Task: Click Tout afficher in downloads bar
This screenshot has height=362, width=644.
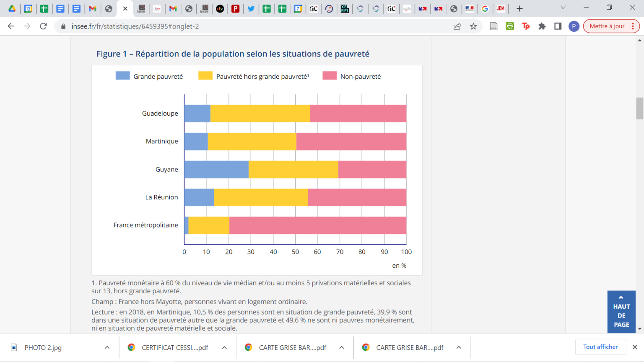Action: coord(600,347)
